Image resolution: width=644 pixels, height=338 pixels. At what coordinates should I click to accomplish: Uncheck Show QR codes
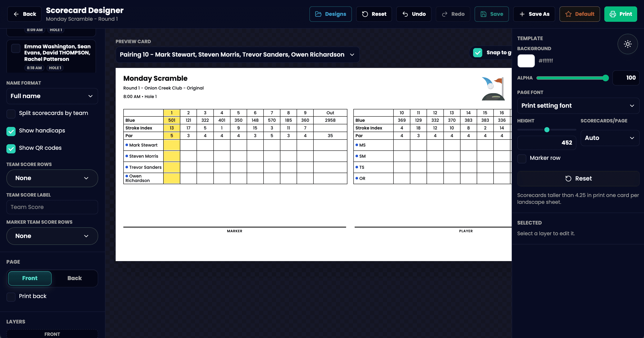coord(11,148)
